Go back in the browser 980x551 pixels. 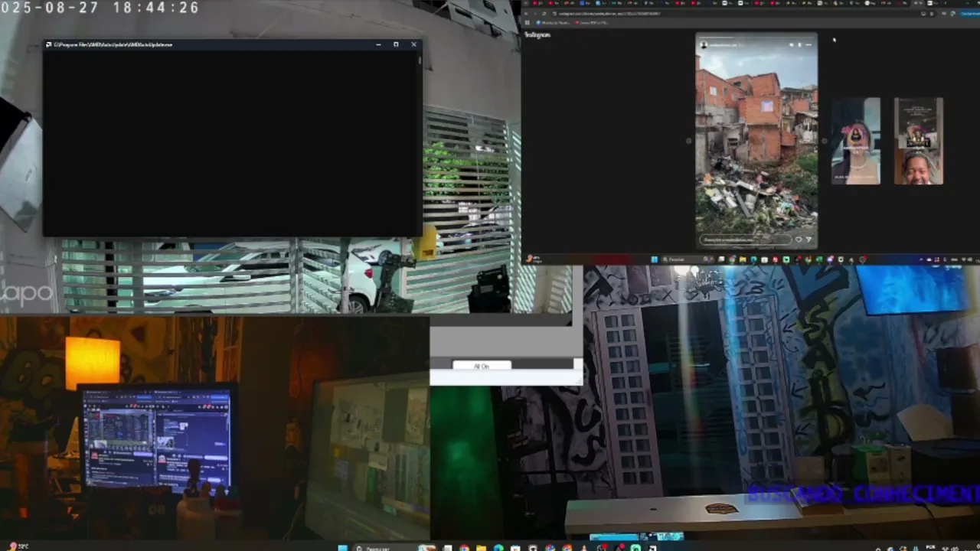click(x=528, y=14)
